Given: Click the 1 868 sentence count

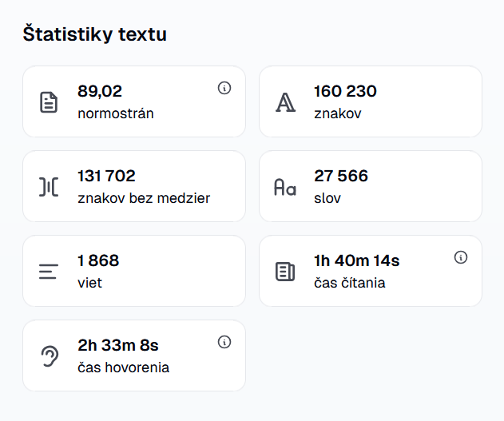Looking at the screenshot, I should point(98,261).
